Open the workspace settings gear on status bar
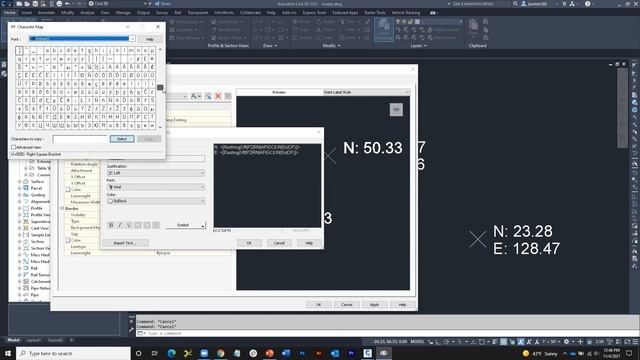Viewport: 640px width, 360px height. point(566,342)
